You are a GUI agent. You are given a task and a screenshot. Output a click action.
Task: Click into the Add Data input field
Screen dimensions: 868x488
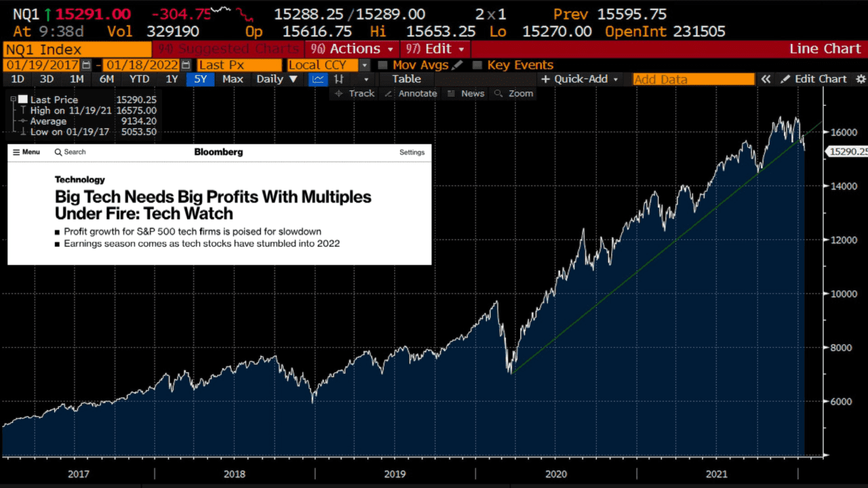tap(693, 79)
